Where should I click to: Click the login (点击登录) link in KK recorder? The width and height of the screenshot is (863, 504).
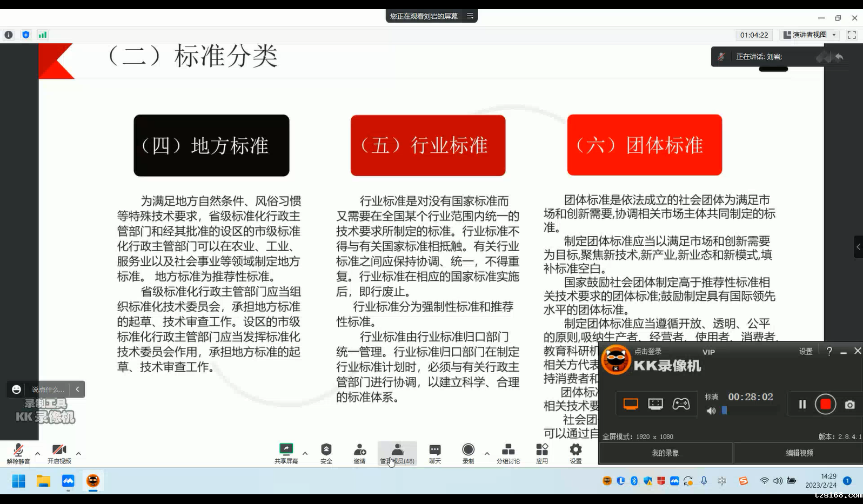coord(647,351)
